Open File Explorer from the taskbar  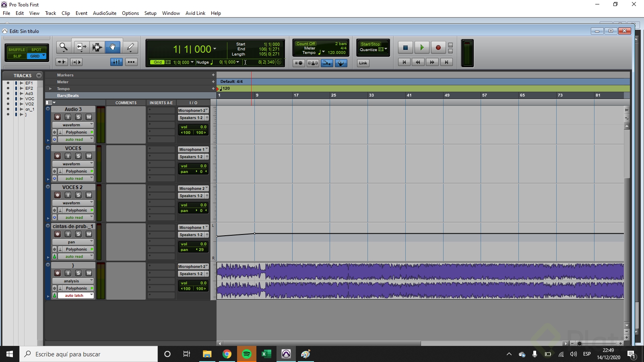[207, 354]
